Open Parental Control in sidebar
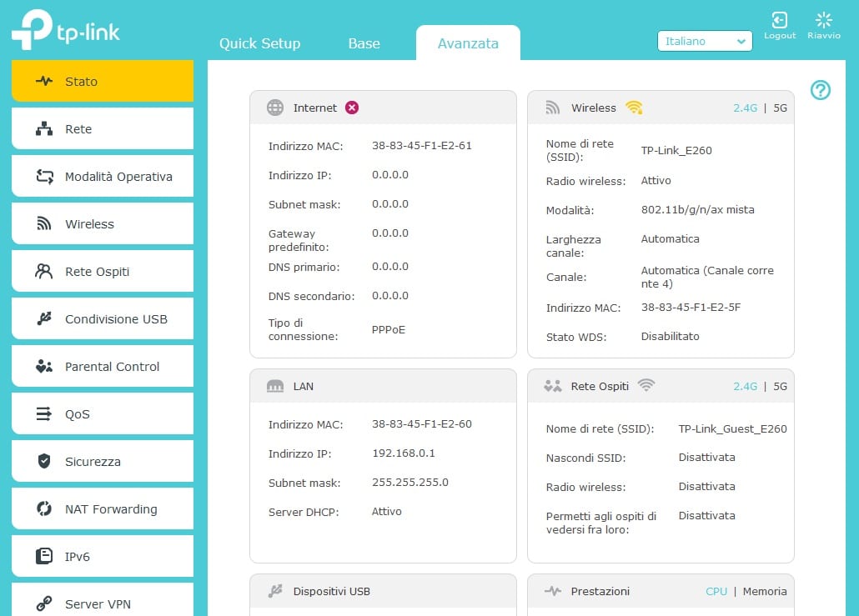Screen dimensions: 859x616 tap(103, 367)
